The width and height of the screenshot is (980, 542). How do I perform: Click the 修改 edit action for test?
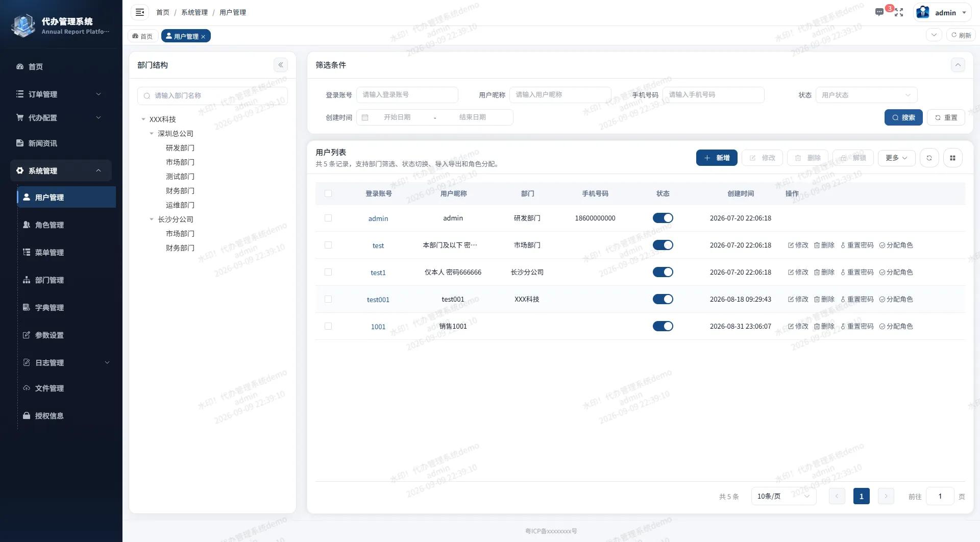point(798,245)
